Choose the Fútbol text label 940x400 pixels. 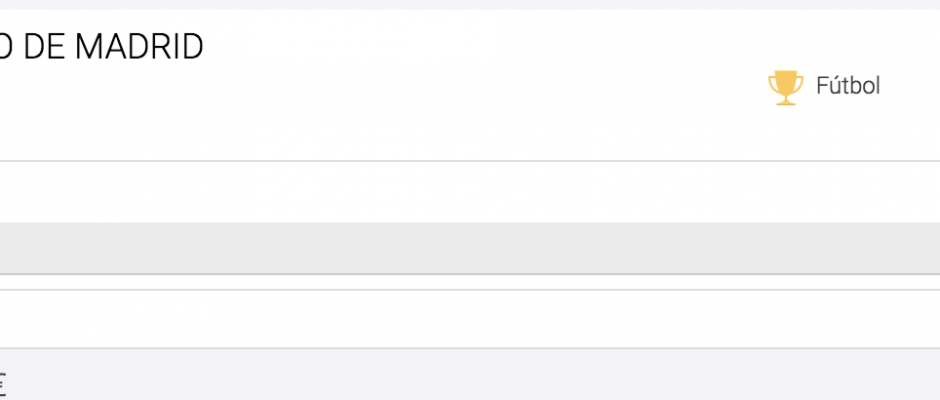(x=848, y=86)
